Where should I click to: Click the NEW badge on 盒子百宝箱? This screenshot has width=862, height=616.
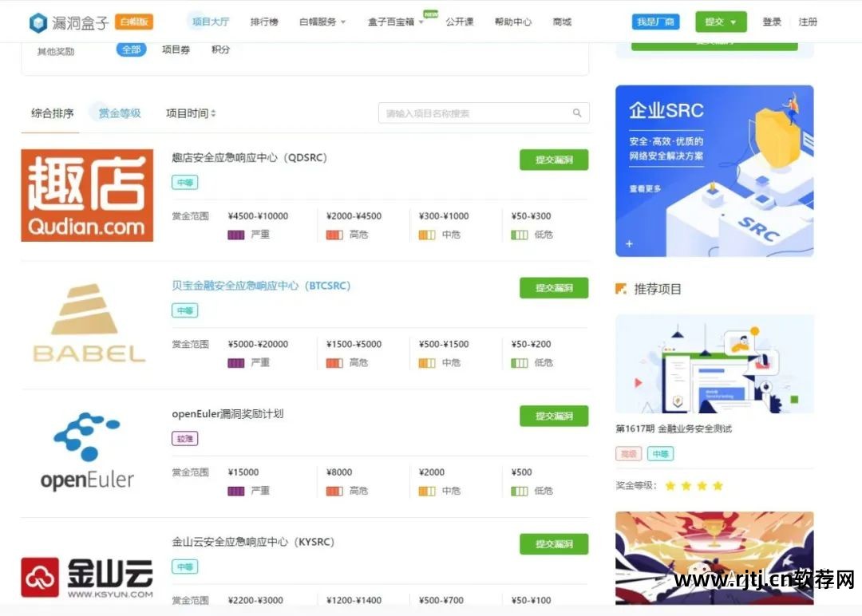pyautogui.click(x=431, y=14)
